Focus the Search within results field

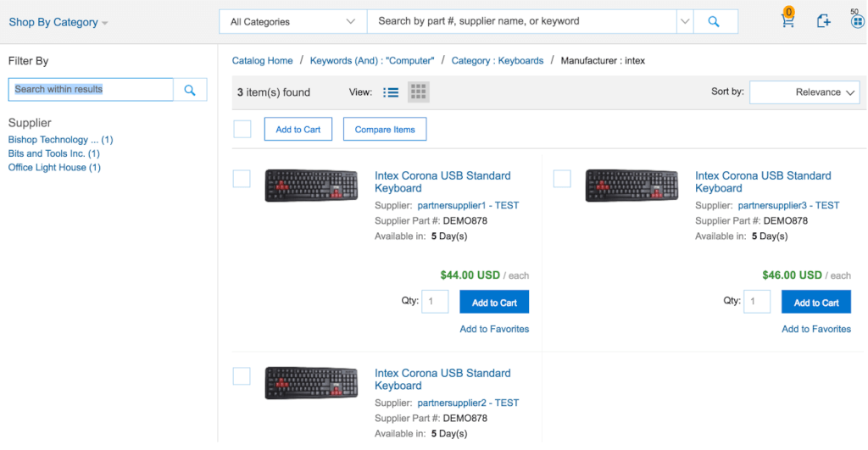(x=91, y=90)
